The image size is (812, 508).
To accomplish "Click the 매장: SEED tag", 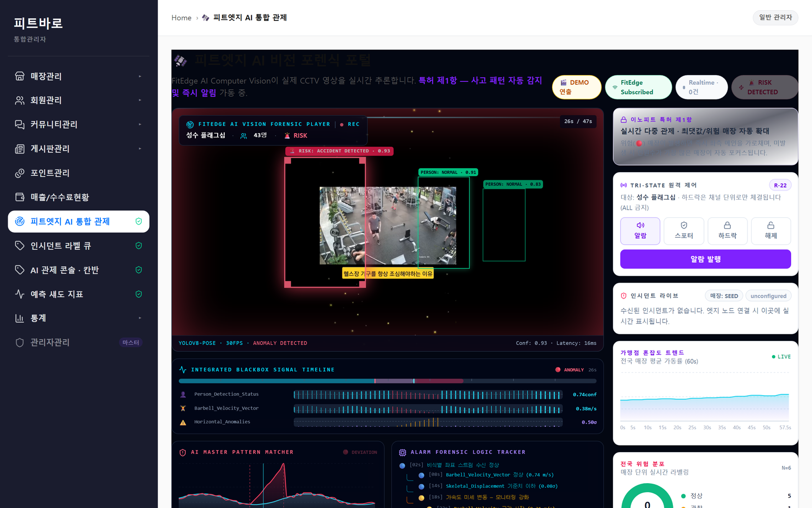I will tap(724, 296).
